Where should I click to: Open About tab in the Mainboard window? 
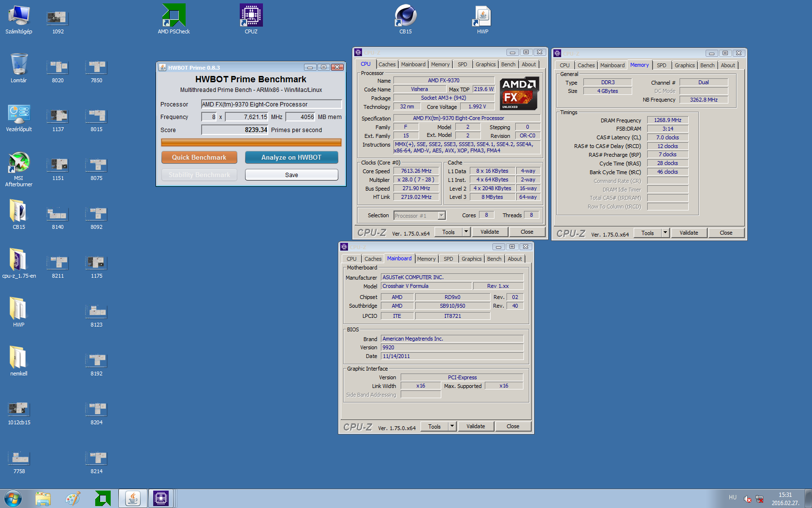pyautogui.click(x=515, y=259)
